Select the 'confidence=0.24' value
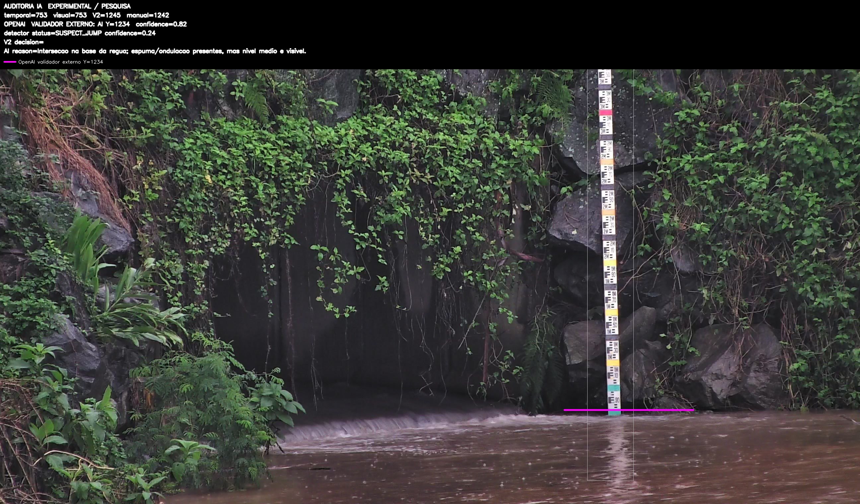Image resolution: width=860 pixels, height=504 pixels. 130,33
